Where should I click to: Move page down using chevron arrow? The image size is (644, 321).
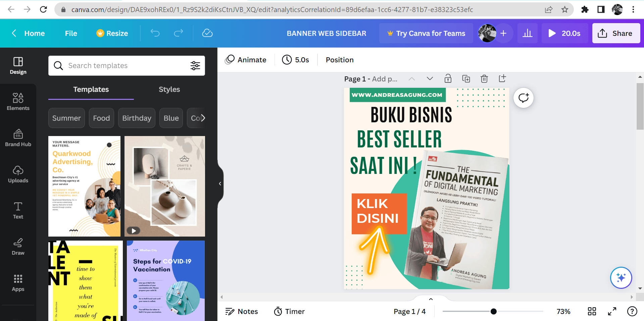pos(430,79)
